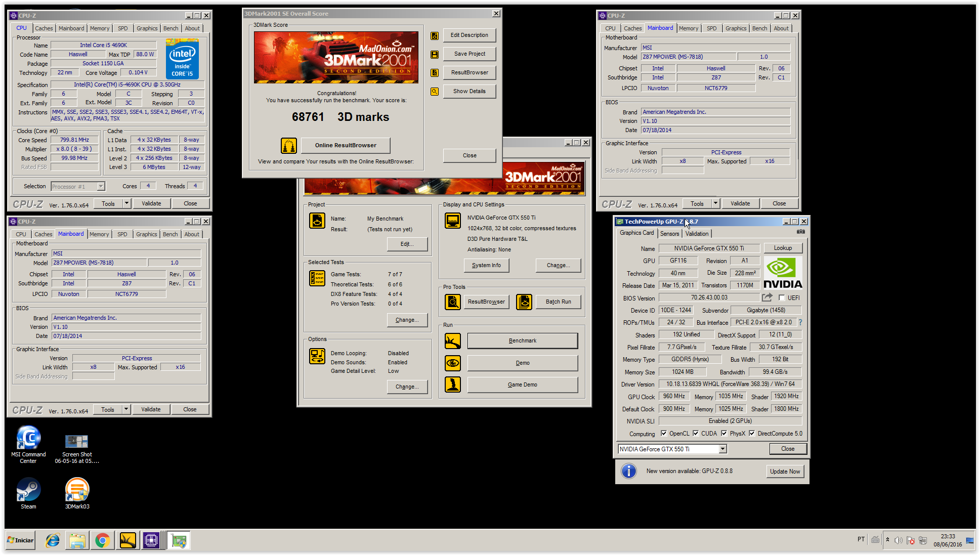Click the bus interface question mark
This screenshot has height=555, width=980.
(x=800, y=322)
